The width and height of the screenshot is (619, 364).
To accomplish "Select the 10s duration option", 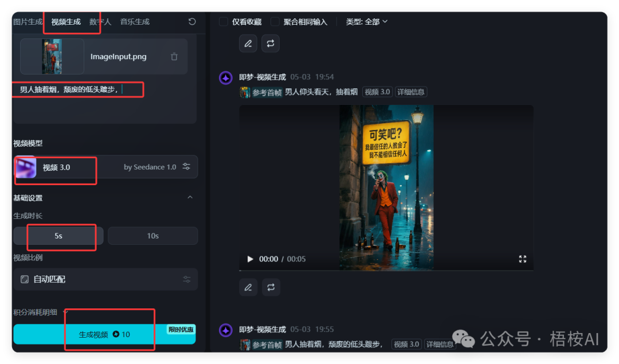I will tap(152, 236).
